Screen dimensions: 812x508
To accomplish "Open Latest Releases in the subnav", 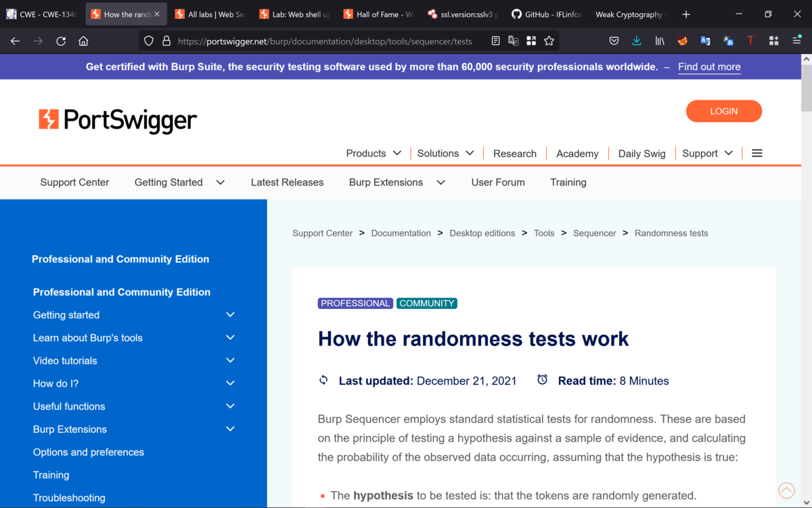I will point(287,182).
